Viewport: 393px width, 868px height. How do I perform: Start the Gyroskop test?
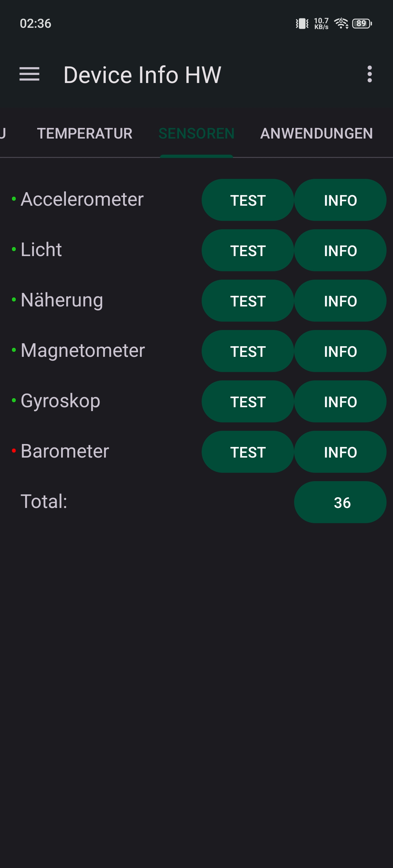[248, 402]
